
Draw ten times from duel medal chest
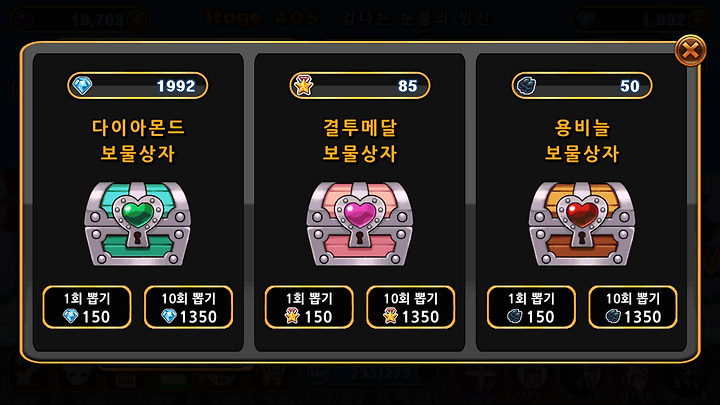pos(411,307)
